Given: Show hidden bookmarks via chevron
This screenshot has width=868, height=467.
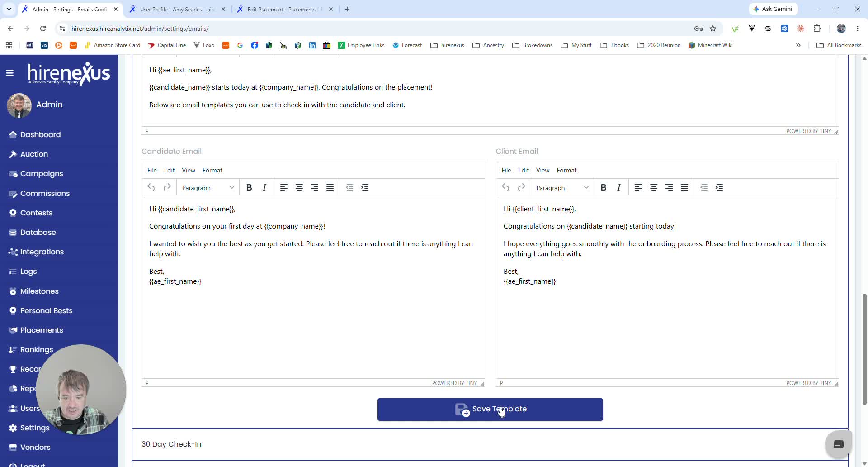Looking at the screenshot, I should coord(798,45).
